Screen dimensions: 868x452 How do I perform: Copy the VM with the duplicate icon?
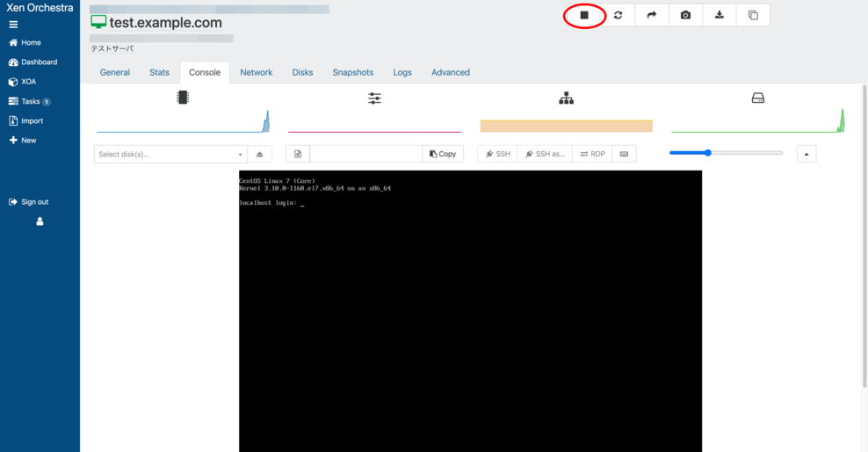click(753, 16)
